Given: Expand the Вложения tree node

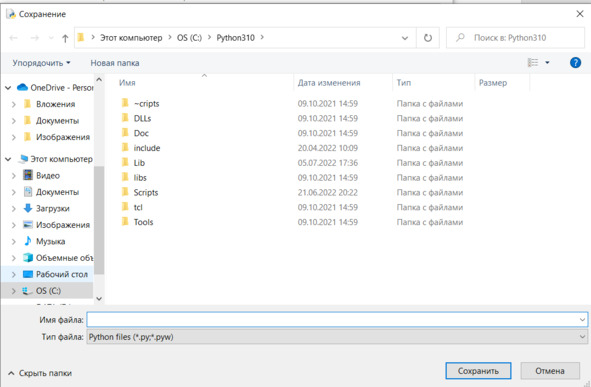Looking at the screenshot, I should point(14,104).
